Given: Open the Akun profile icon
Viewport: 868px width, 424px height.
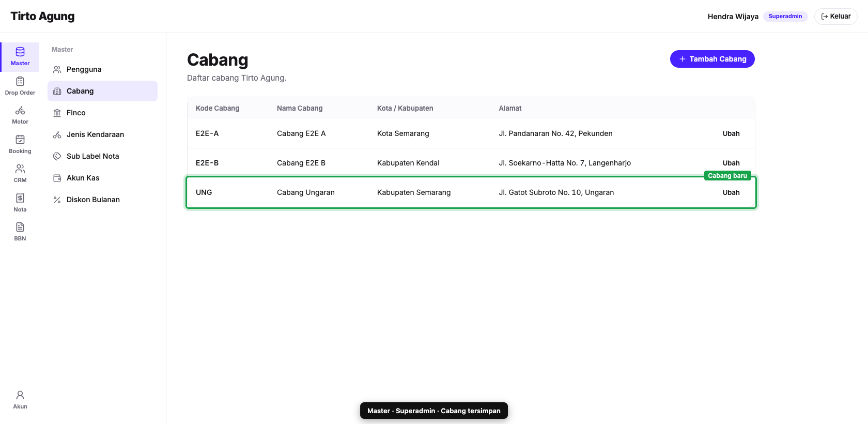Looking at the screenshot, I should point(20,395).
